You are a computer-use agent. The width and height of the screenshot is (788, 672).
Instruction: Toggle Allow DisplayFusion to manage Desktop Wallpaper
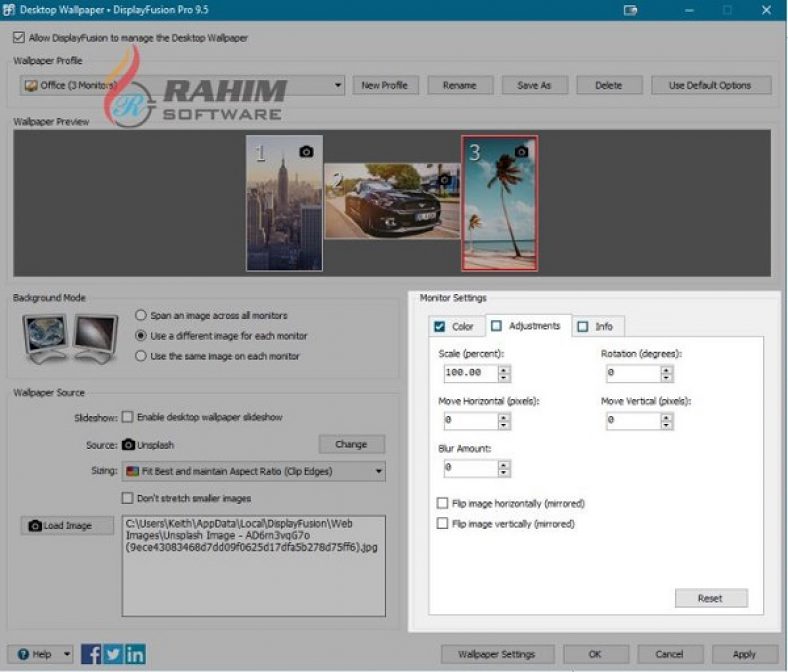(x=19, y=38)
